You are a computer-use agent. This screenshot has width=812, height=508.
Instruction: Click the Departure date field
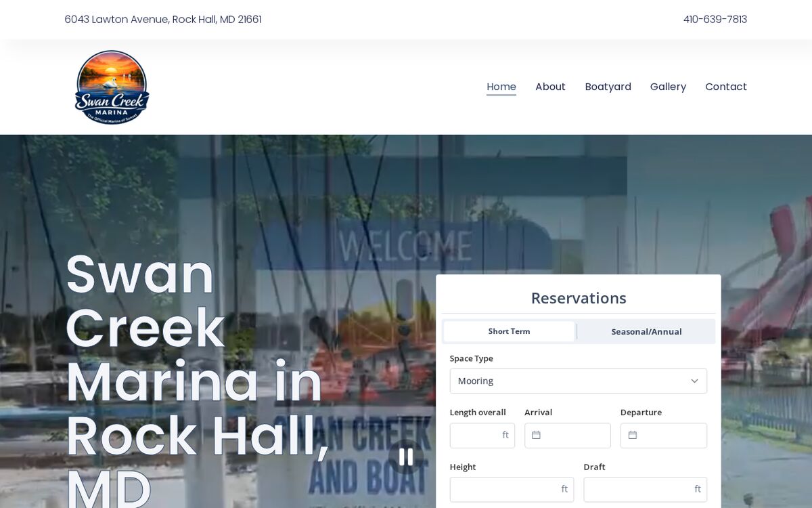pos(664,436)
